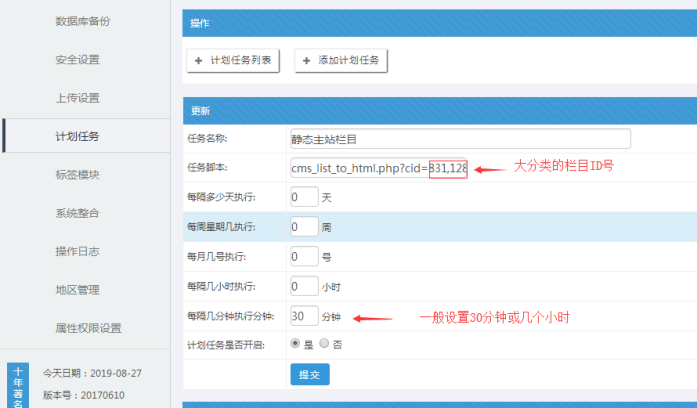Screen dimensions: 697x408
Task: Click the 每隔多少天执行 input box
Action: 302,198
